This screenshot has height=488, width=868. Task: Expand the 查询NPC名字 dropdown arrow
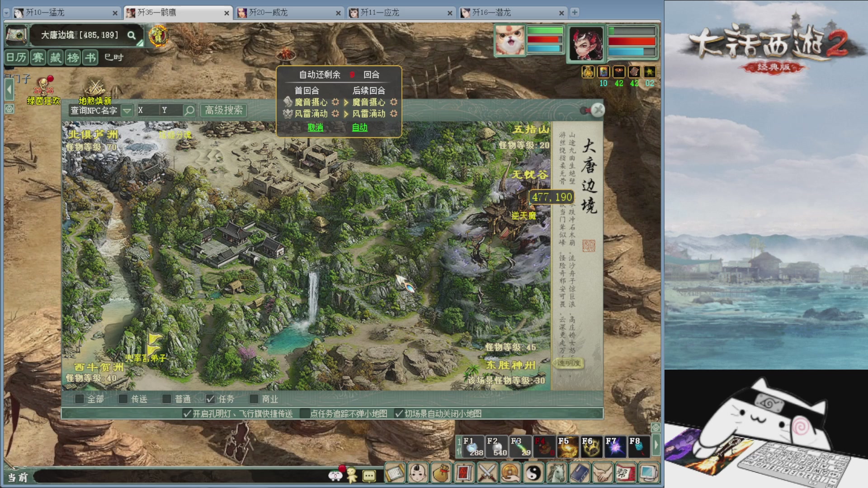coord(127,111)
